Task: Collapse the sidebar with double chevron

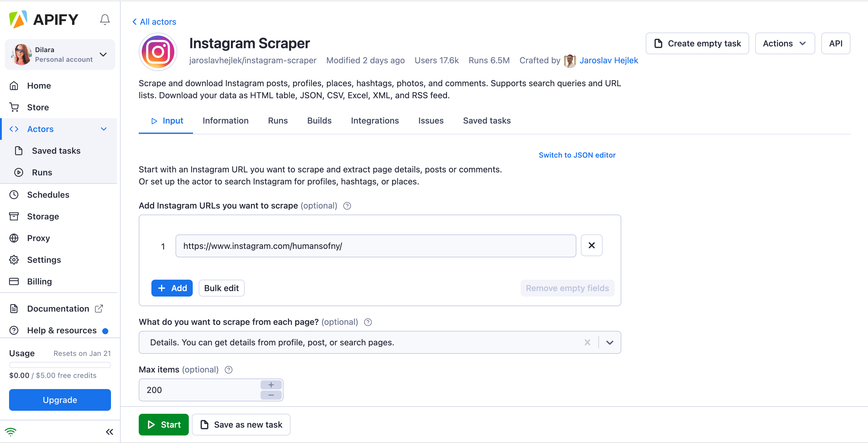Action: click(109, 432)
